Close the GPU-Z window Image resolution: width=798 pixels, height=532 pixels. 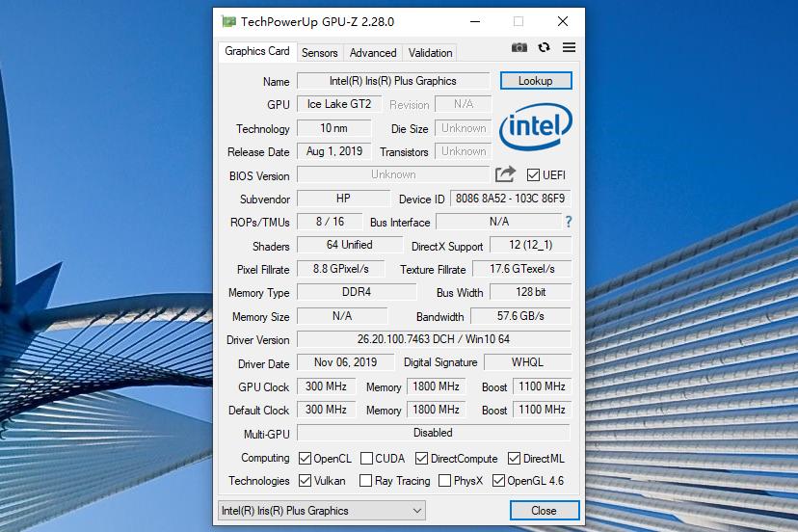[x=563, y=21]
